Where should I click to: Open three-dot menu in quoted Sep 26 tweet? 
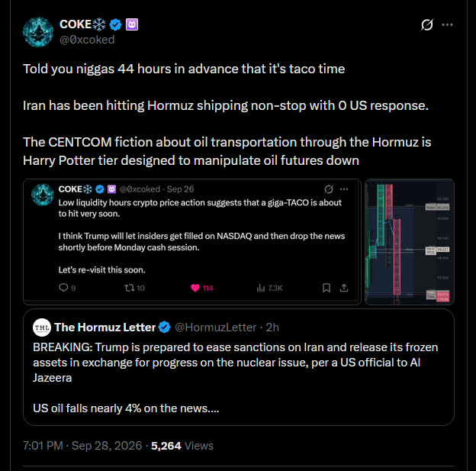pyautogui.click(x=344, y=189)
